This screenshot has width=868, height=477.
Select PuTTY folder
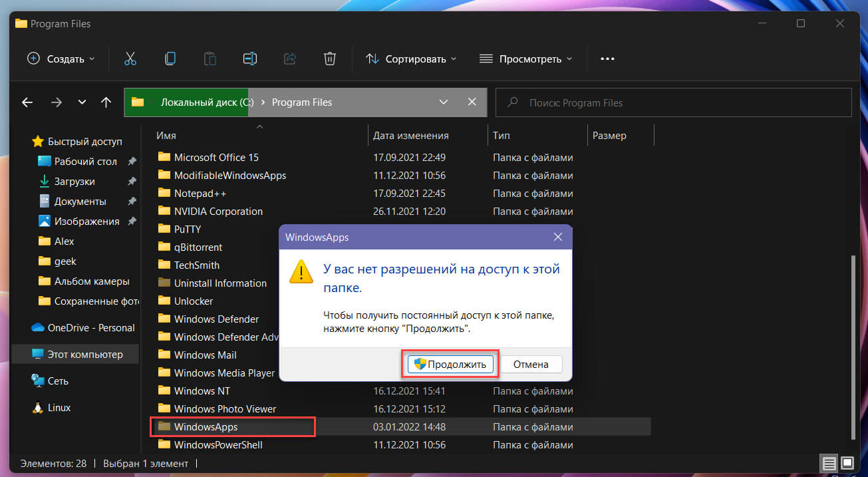tap(188, 230)
